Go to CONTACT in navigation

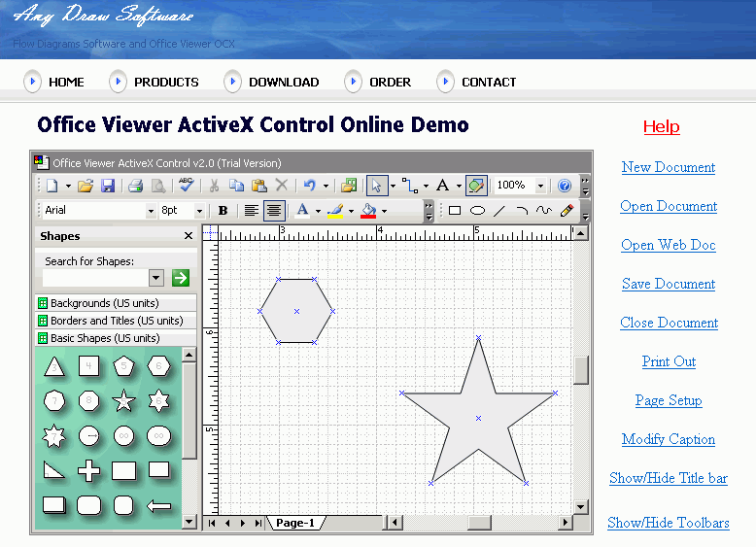(x=489, y=82)
